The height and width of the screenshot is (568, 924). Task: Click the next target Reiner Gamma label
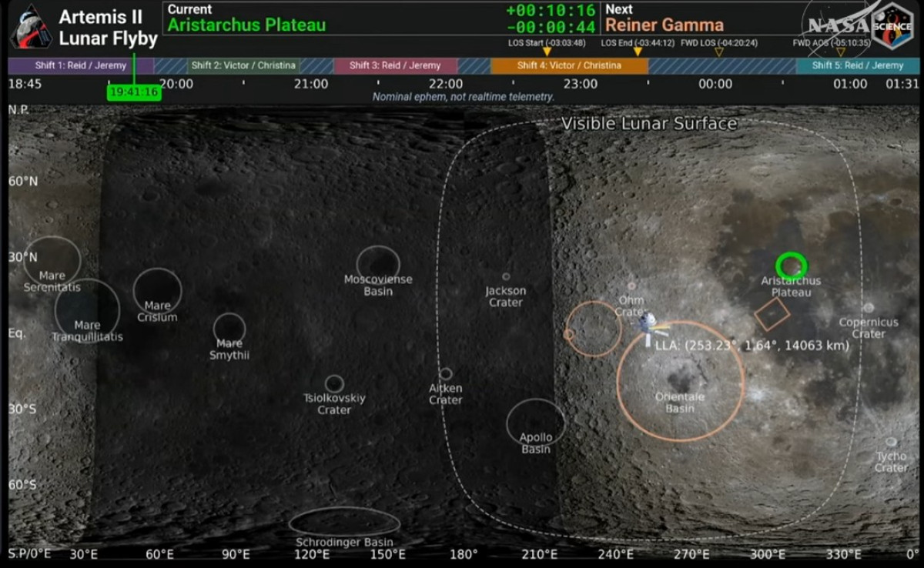pyautogui.click(x=665, y=25)
